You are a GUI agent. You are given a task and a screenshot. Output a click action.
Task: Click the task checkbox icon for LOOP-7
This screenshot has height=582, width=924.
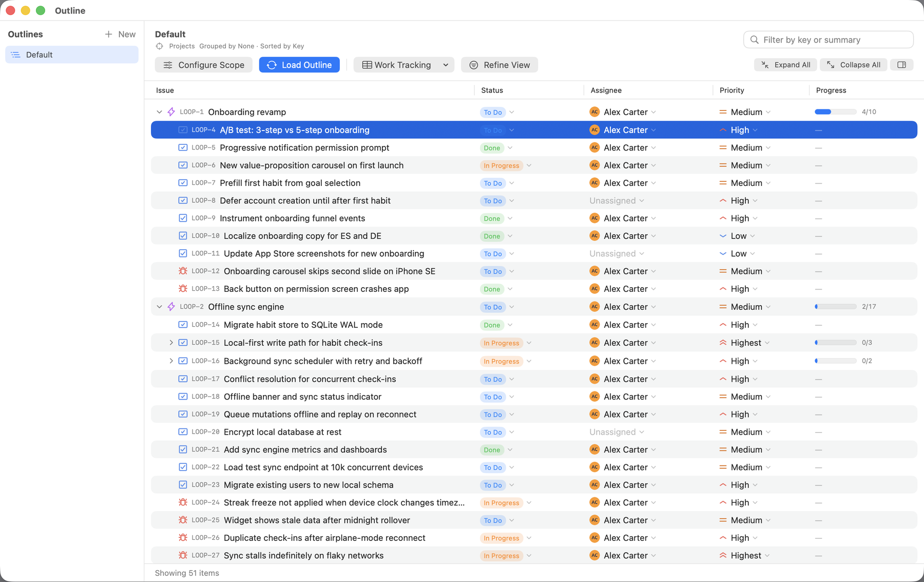click(x=183, y=183)
